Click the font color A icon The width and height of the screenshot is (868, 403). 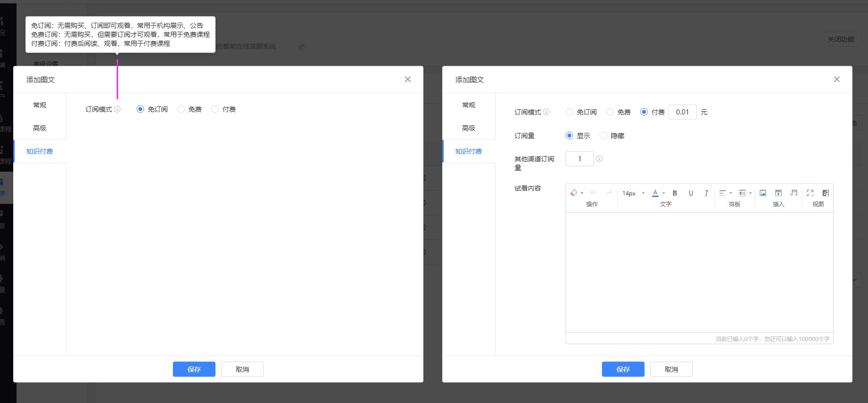[655, 193]
